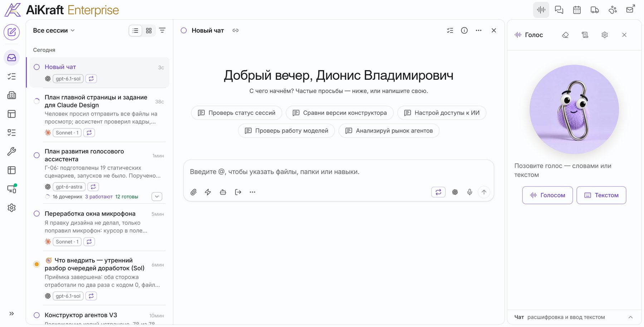644x327 pixels.
Task: Toggle the voice waveform icon in top bar
Action: point(541,10)
